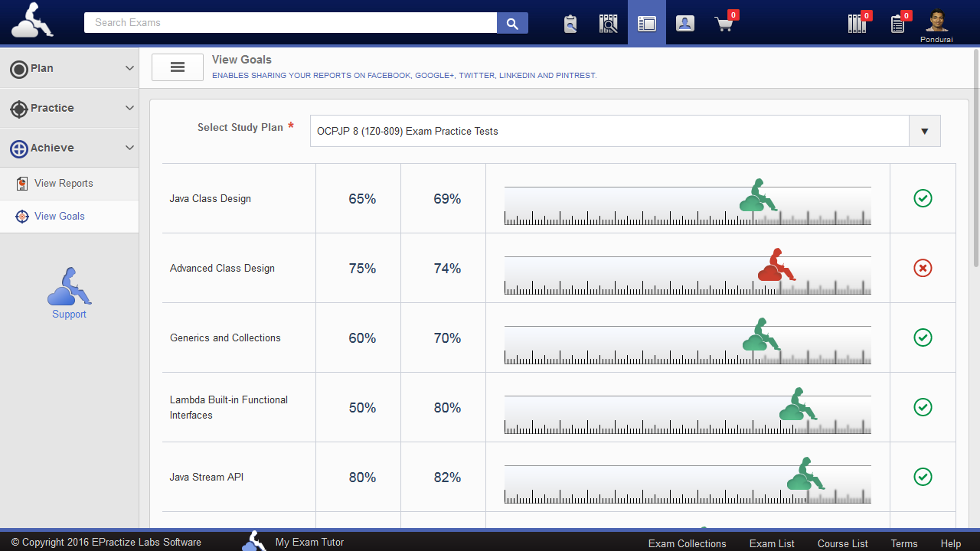Open the Select Study Plan dropdown arrow

pos(924,131)
